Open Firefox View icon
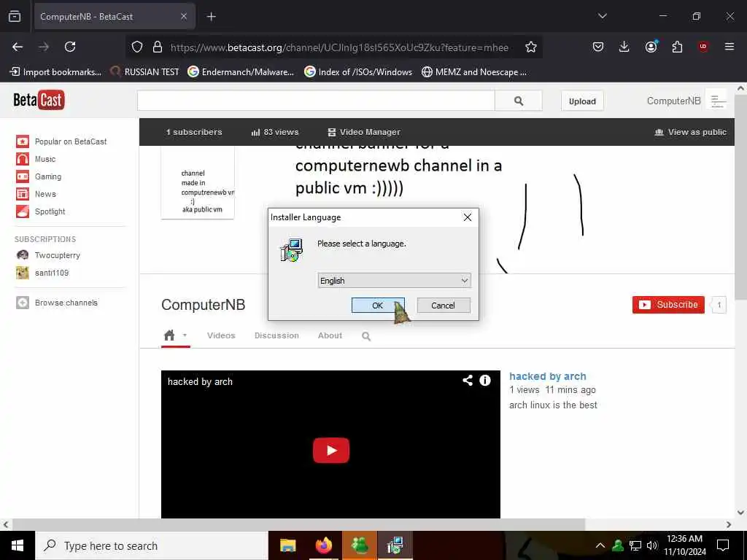Image resolution: width=747 pixels, height=560 pixels. 15,16
